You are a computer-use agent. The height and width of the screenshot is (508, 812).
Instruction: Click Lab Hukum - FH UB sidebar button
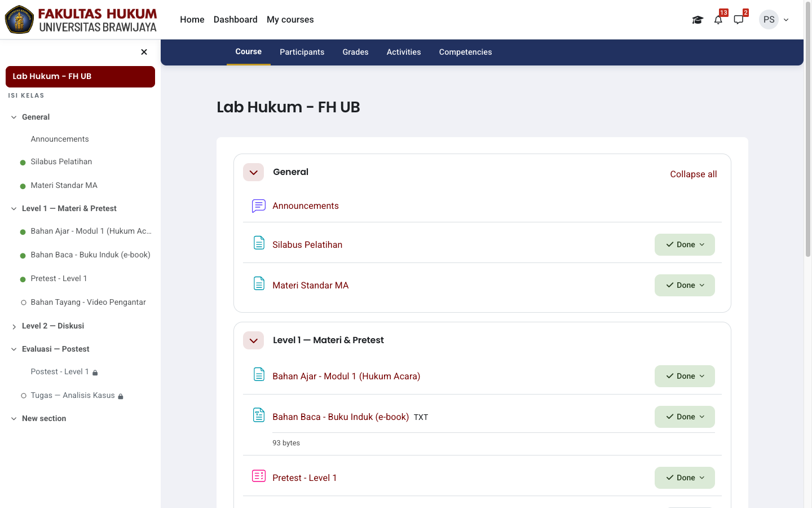(80, 77)
